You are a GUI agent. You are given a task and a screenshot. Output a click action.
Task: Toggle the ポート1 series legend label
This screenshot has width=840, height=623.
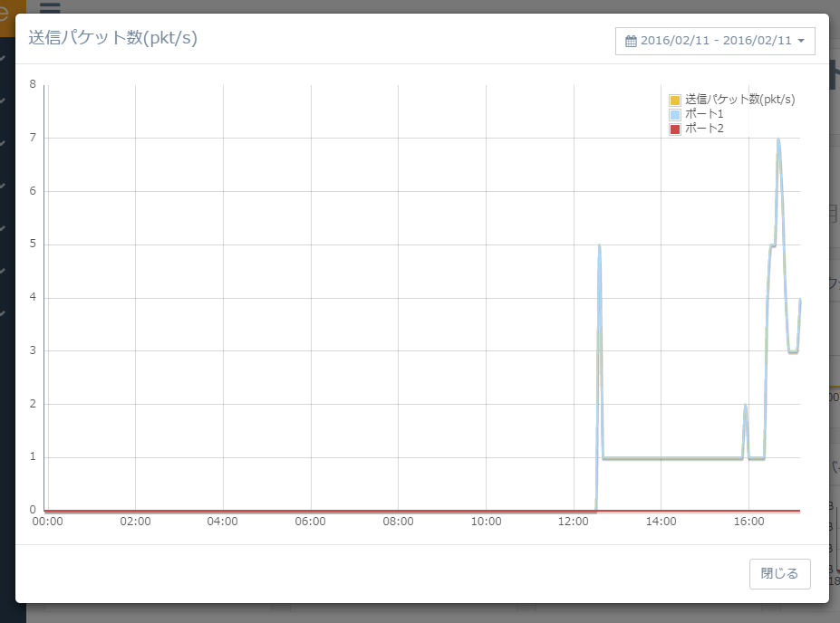(704, 114)
